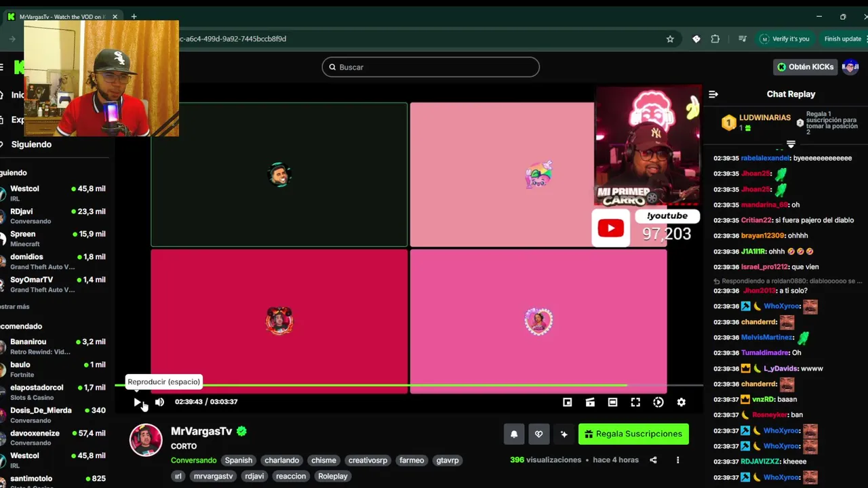Enter fullscreen mode on the player

[635, 402]
